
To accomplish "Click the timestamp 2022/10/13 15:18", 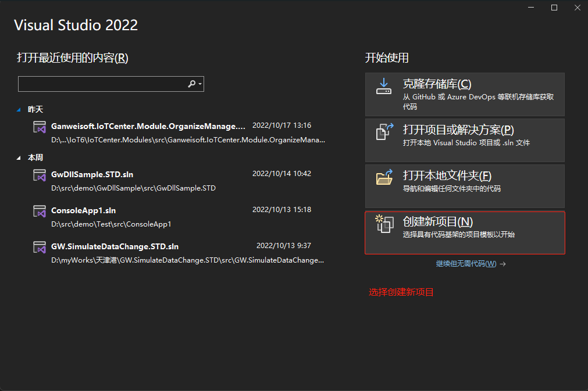I will pyautogui.click(x=281, y=209).
